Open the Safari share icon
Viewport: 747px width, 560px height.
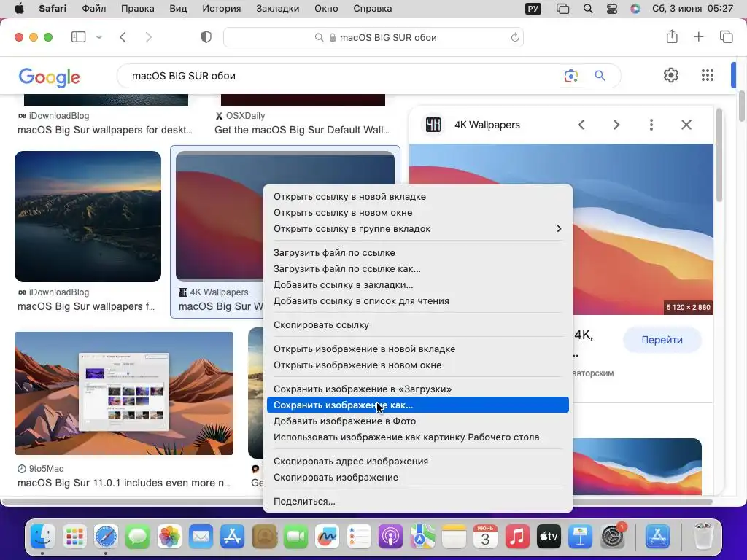pos(672,36)
